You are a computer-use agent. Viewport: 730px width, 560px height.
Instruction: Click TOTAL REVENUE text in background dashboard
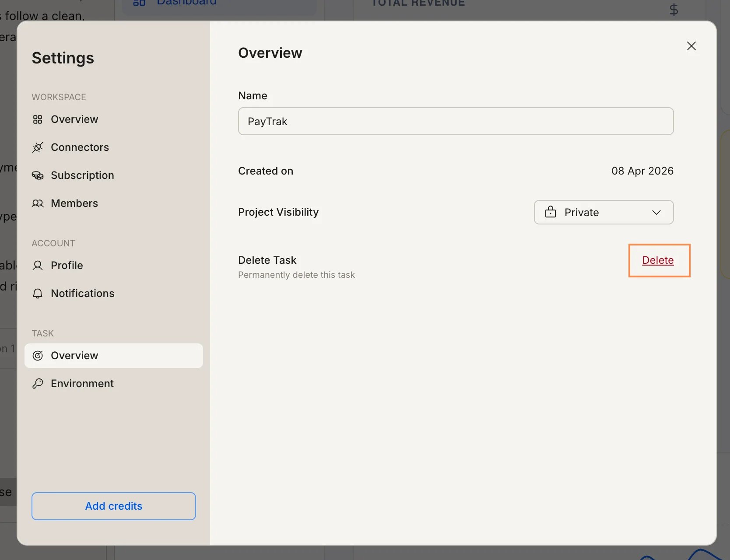tap(418, 3)
